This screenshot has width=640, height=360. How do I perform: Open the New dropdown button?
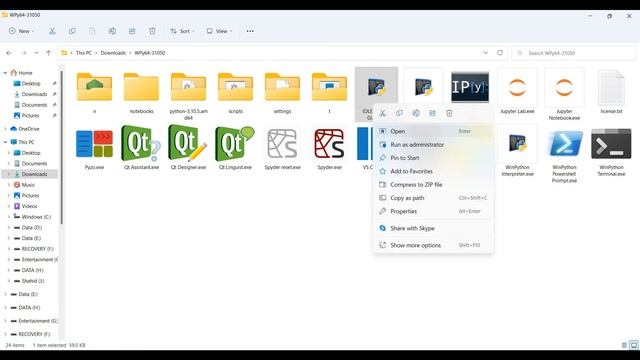pos(22,31)
